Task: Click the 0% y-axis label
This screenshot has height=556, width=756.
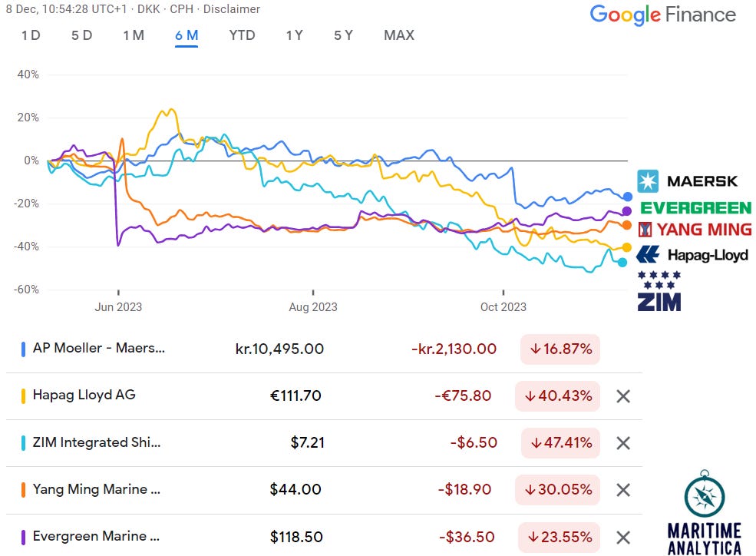Action: (x=31, y=161)
